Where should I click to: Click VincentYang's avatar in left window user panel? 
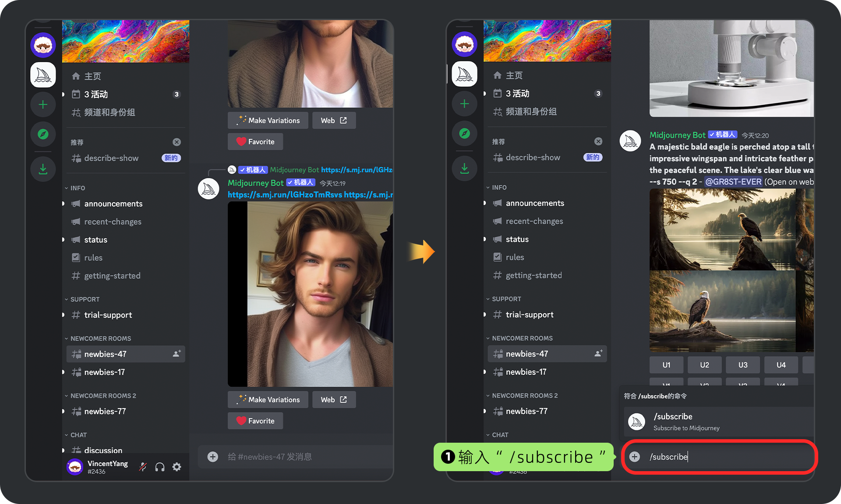click(x=75, y=467)
